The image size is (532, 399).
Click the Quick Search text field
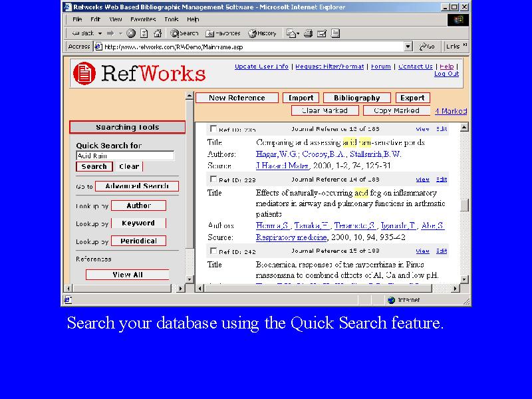point(125,156)
